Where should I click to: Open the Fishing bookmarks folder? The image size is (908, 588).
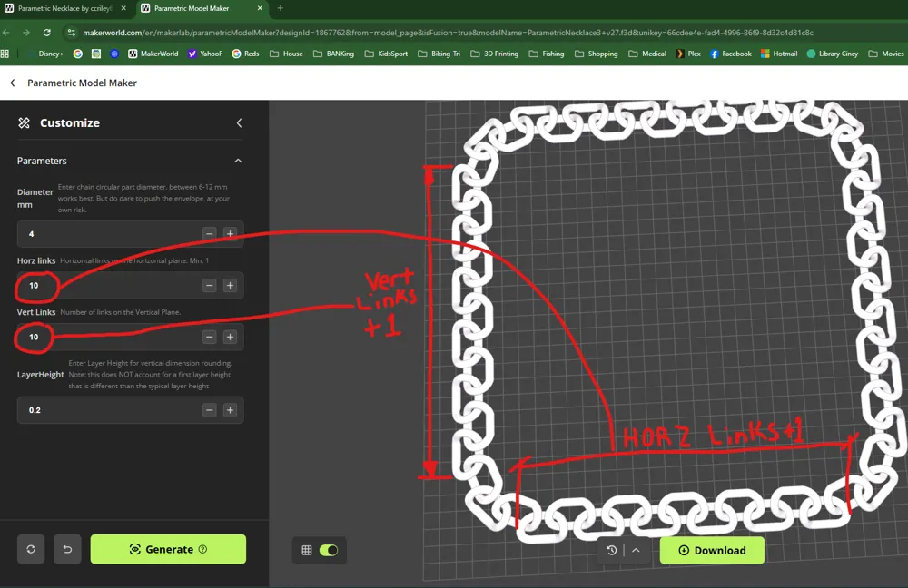coord(547,54)
